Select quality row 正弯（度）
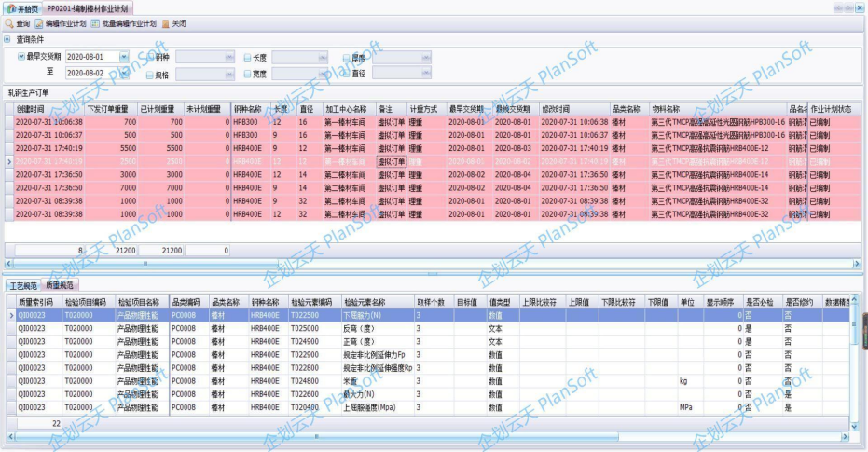868x452 pixels. pos(428,342)
